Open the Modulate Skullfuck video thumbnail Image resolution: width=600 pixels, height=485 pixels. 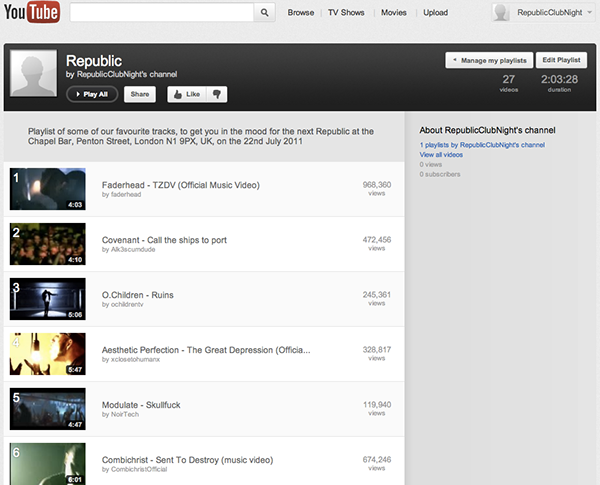[48, 409]
